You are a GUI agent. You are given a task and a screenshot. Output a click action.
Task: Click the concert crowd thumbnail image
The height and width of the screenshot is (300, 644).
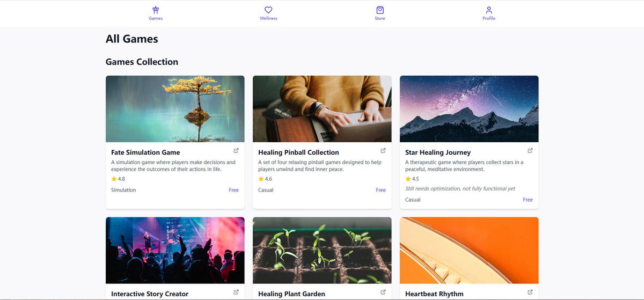point(175,251)
